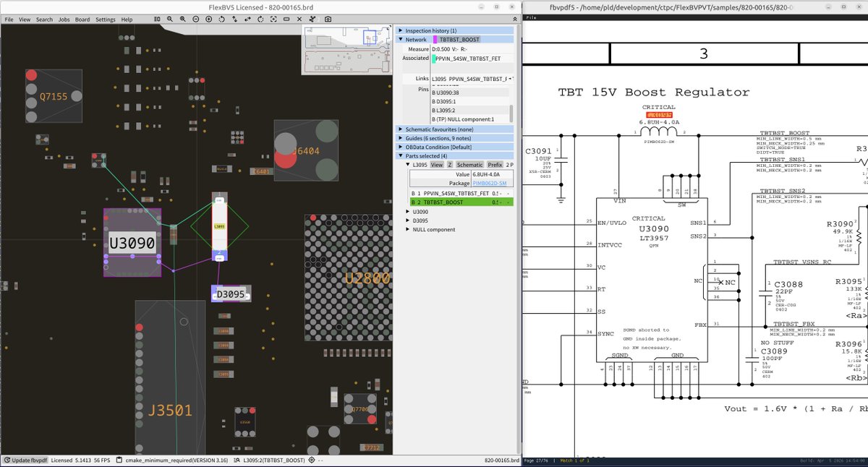Click the Prefix button for L3095
The width and height of the screenshot is (868, 467).
click(495, 165)
